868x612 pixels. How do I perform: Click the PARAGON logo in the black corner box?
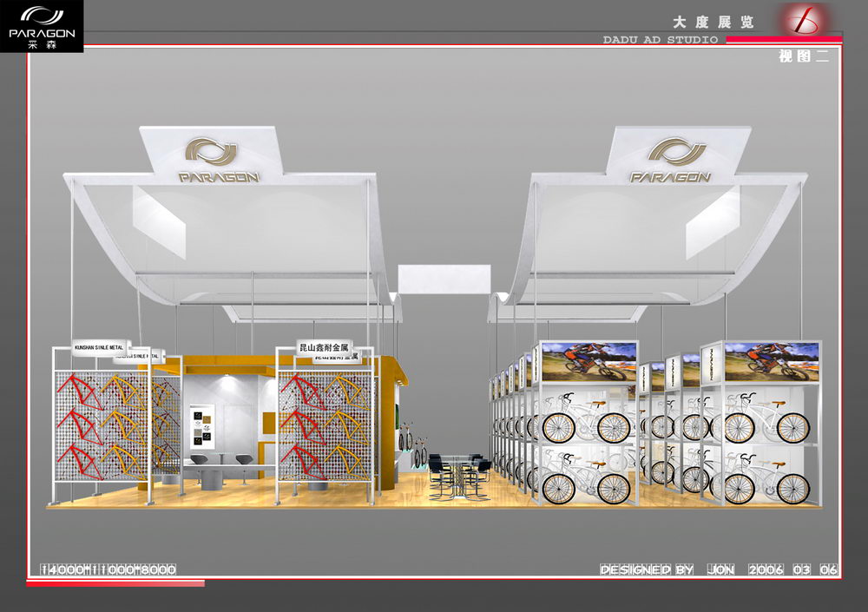pyautogui.click(x=42, y=26)
